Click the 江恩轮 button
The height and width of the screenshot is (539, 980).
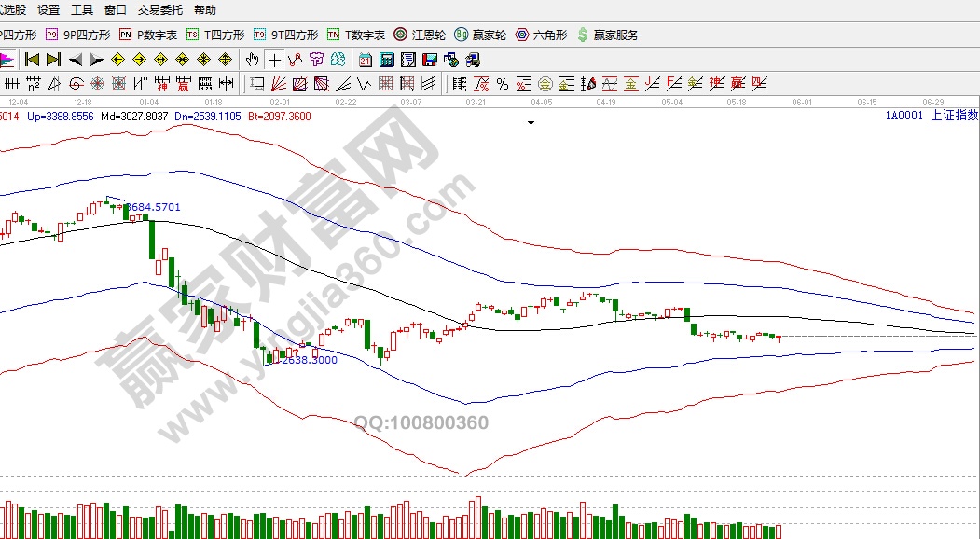[x=421, y=35]
